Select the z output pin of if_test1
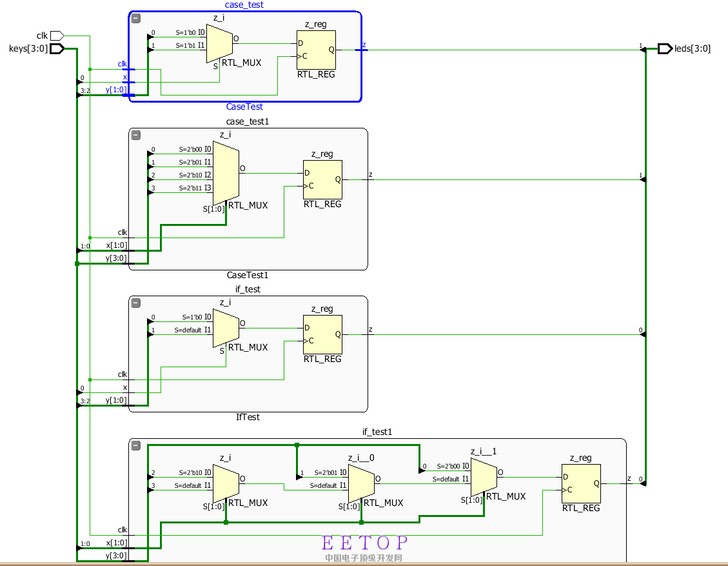Viewport: 728px width, 566px height. [629, 479]
